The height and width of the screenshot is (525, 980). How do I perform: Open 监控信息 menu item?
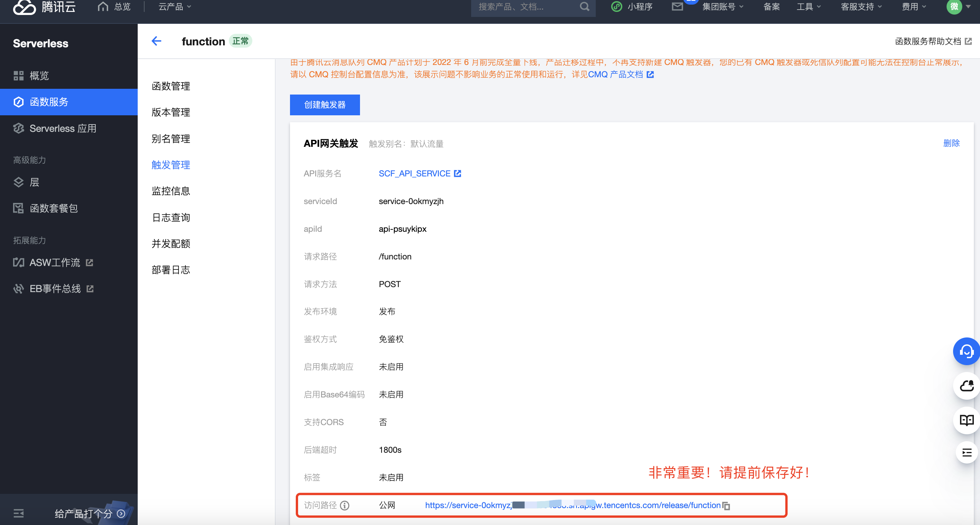pyautogui.click(x=171, y=191)
